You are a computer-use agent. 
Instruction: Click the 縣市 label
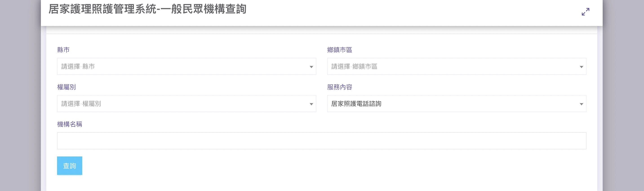pyautogui.click(x=63, y=50)
